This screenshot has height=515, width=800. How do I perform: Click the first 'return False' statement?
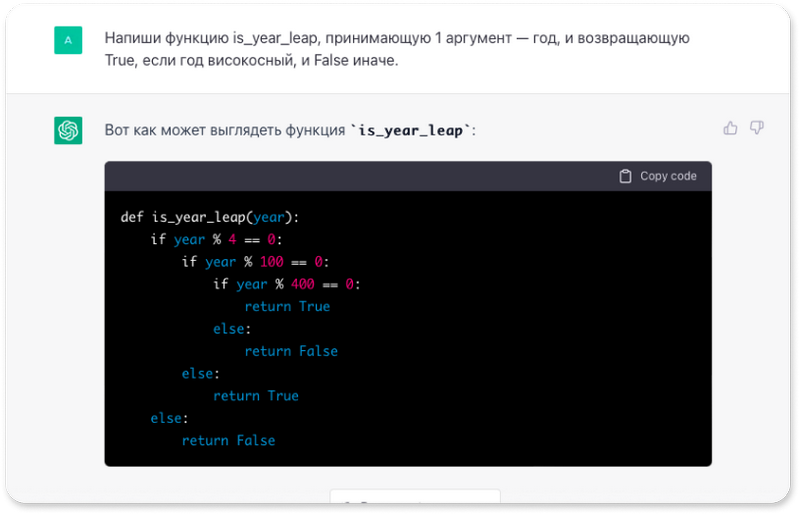[x=291, y=351]
